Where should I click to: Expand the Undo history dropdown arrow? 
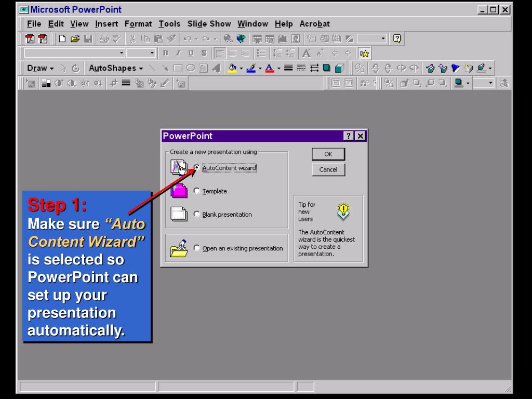coord(196,39)
